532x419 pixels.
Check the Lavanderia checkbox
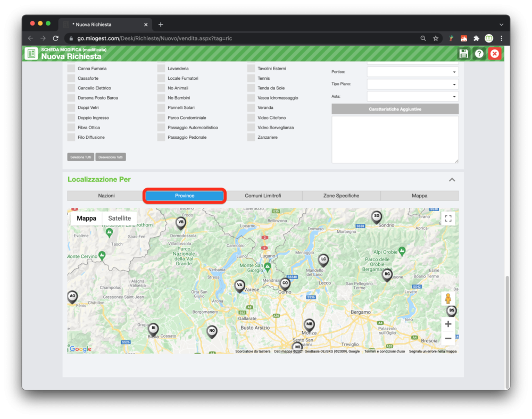161,68
